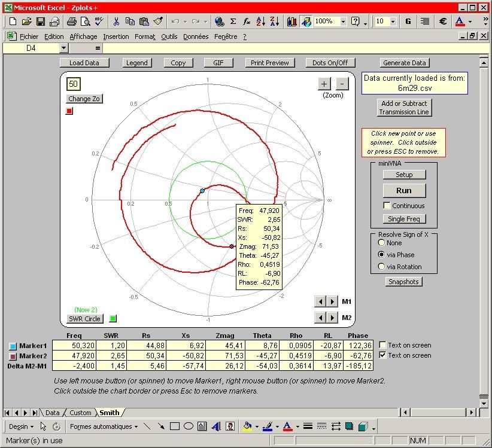
Task: Toggle the Drawing toolbar icon
Action: point(306,22)
